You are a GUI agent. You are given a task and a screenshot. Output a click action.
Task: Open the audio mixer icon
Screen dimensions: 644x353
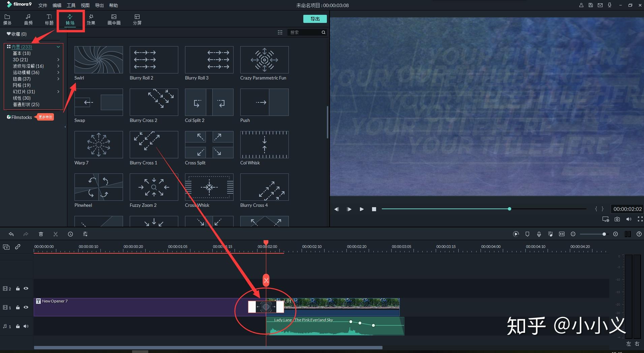tap(550, 234)
